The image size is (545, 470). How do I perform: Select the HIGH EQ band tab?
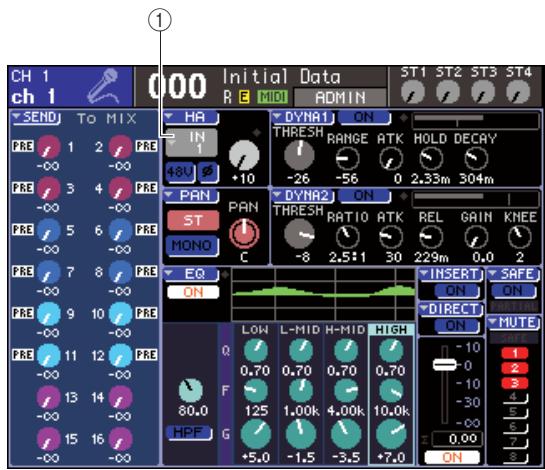pyautogui.click(x=391, y=330)
